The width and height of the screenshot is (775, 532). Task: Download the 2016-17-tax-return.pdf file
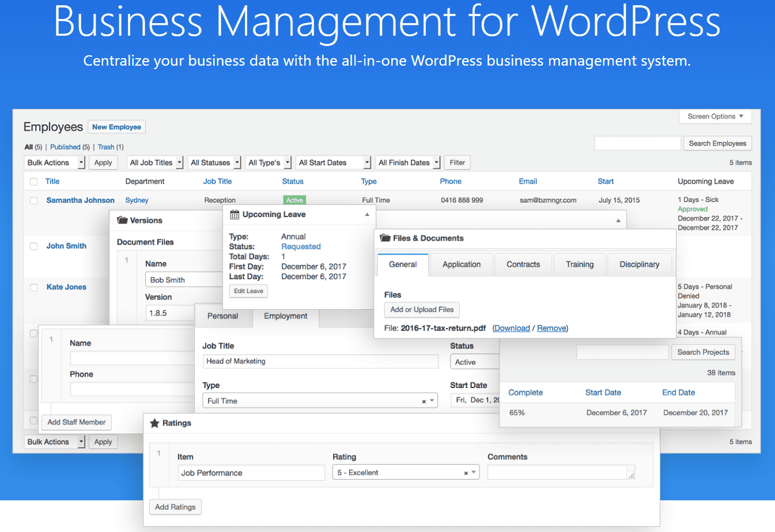[512, 328]
